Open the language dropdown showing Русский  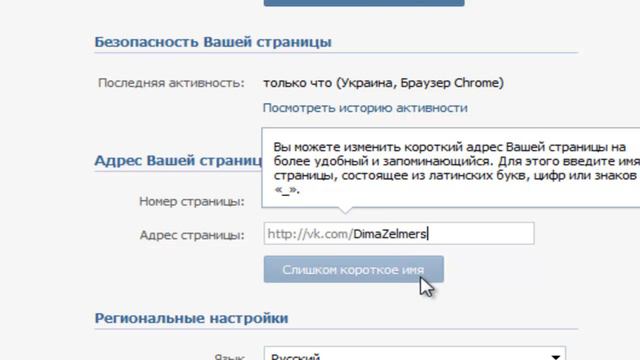coord(415,353)
